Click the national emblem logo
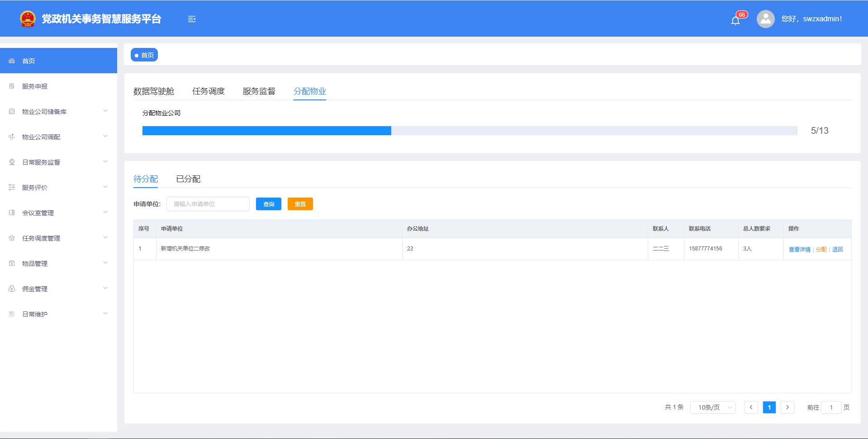 [x=28, y=19]
